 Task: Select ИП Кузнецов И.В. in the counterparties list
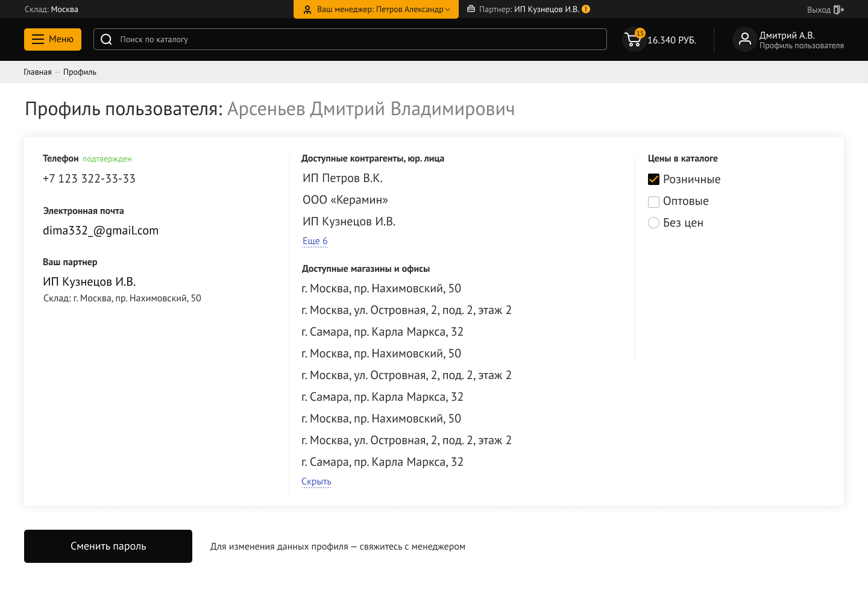(349, 222)
